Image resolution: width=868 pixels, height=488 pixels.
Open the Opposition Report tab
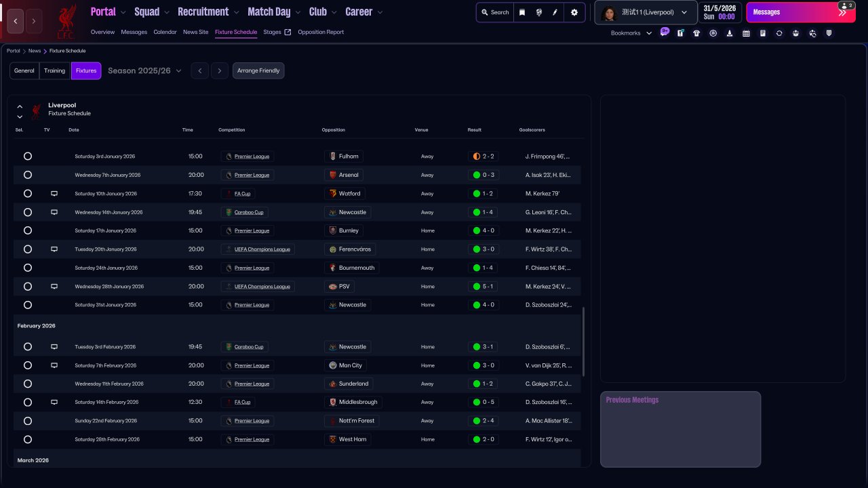point(321,32)
